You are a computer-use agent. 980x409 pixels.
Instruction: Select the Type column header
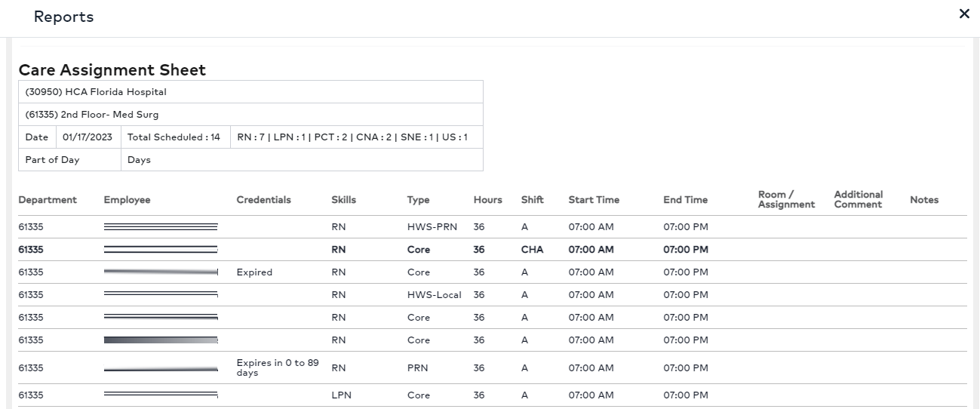(x=418, y=200)
